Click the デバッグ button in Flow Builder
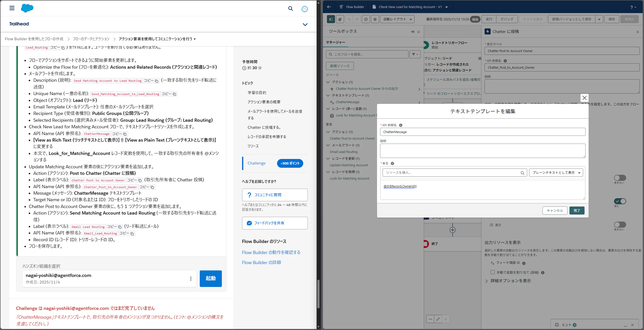 [x=507, y=19]
